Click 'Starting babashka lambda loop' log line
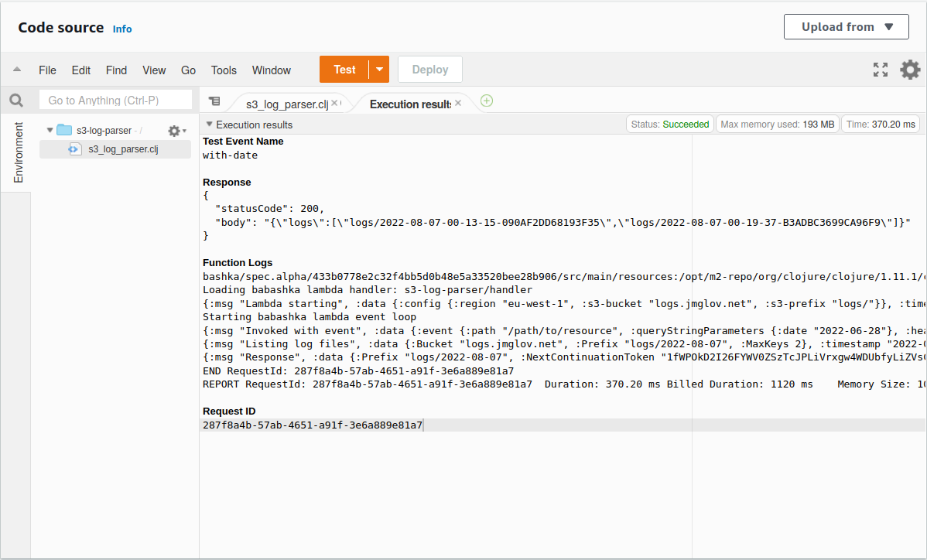The width and height of the screenshot is (927, 560). point(310,316)
